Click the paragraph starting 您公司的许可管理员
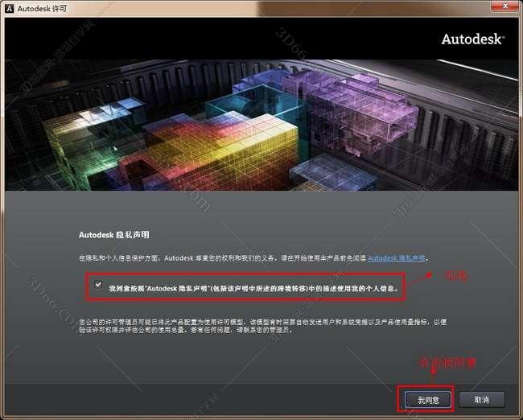This screenshot has width=523, height=420. pyautogui.click(x=263, y=326)
